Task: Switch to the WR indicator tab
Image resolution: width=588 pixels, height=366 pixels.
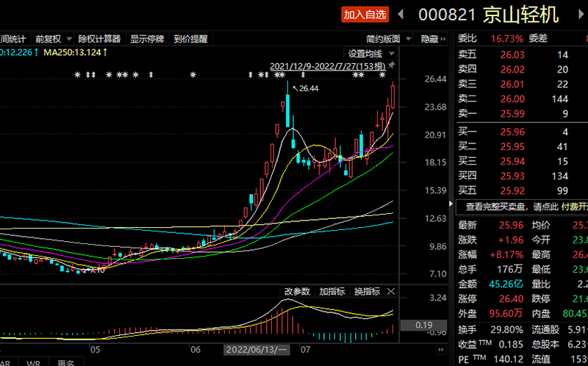Action: coord(33,362)
